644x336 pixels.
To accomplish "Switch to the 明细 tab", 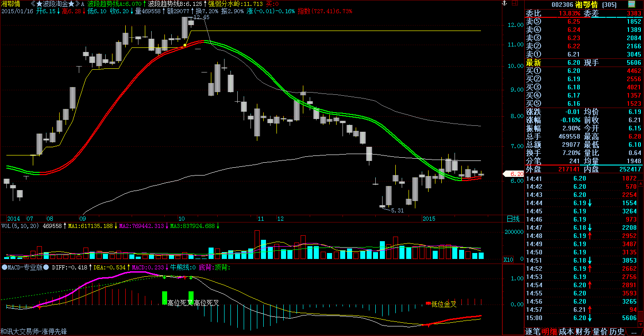I will [550, 331].
